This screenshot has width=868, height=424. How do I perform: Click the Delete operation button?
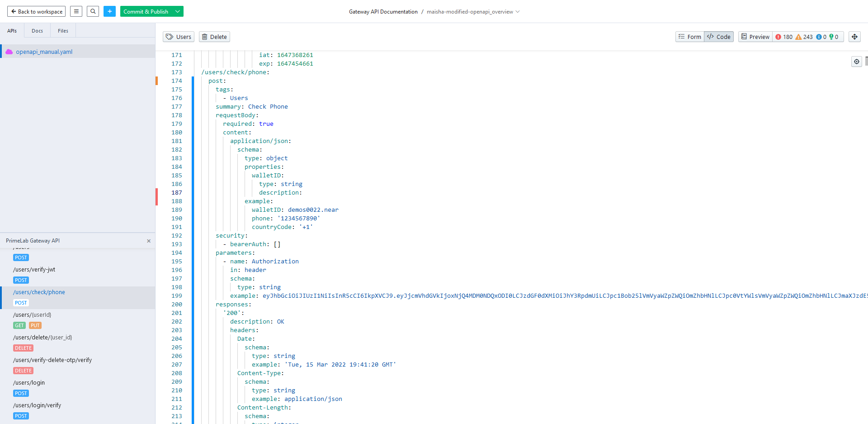(x=214, y=37)
